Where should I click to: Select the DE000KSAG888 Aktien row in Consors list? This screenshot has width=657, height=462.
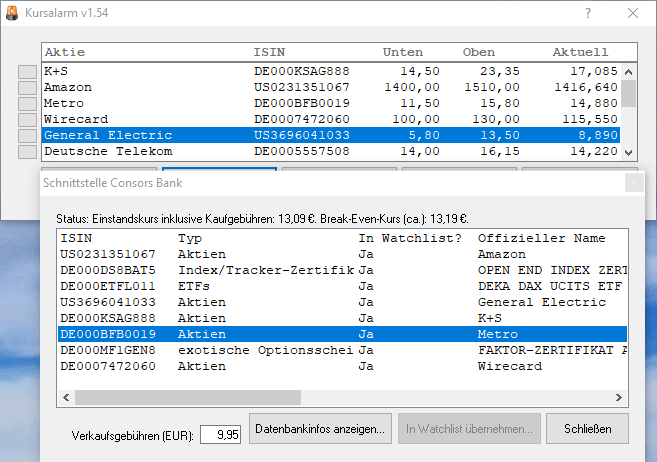click(342, 318)
